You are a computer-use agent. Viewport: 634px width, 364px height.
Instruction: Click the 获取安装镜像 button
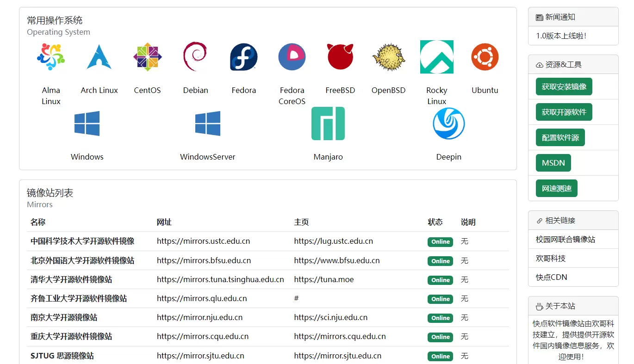564,86
